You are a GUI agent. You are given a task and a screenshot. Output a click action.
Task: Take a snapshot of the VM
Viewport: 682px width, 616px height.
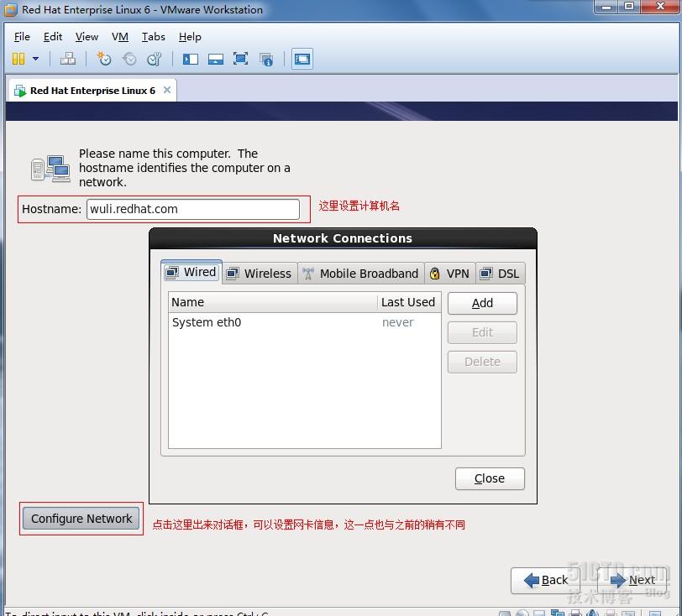click(104, 59)
